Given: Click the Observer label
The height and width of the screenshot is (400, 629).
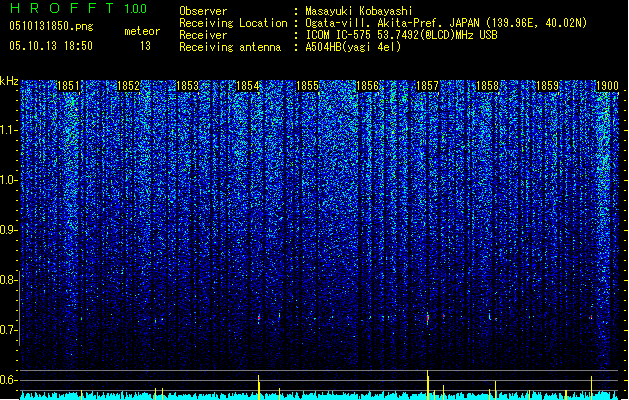Looking at the screenshot, I should (x=203, y=11).
